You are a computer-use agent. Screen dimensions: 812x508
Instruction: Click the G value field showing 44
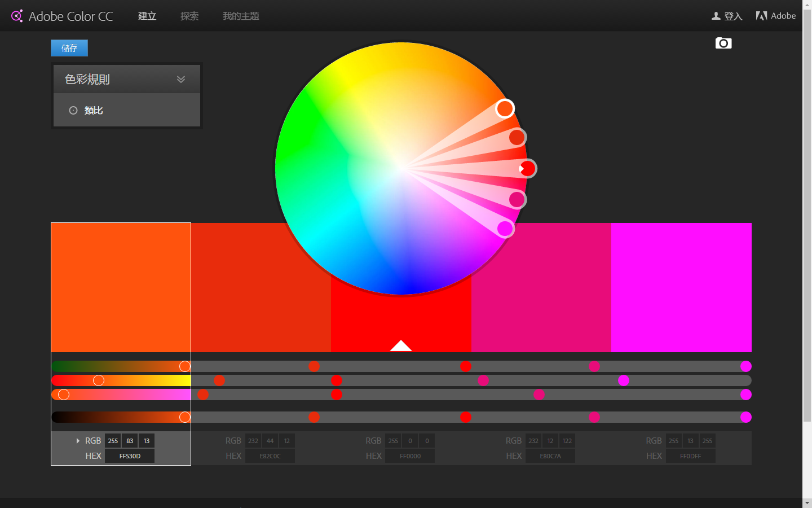tap(270, 441)
